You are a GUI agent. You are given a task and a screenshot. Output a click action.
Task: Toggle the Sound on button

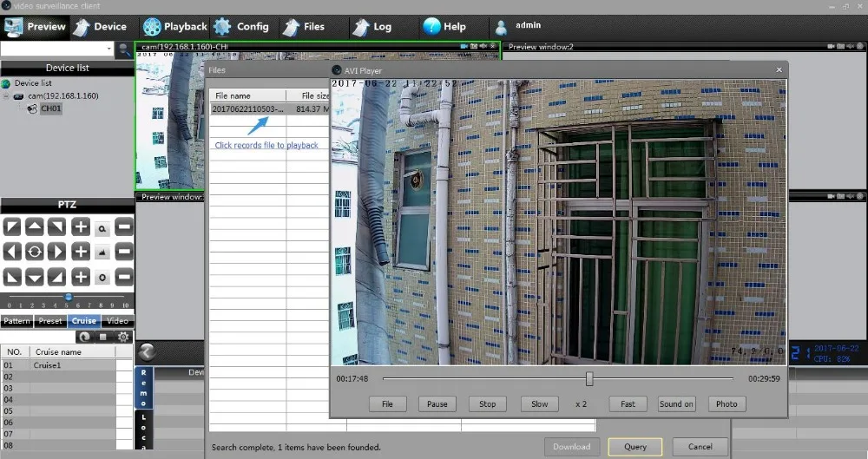(x=676, y=404)
